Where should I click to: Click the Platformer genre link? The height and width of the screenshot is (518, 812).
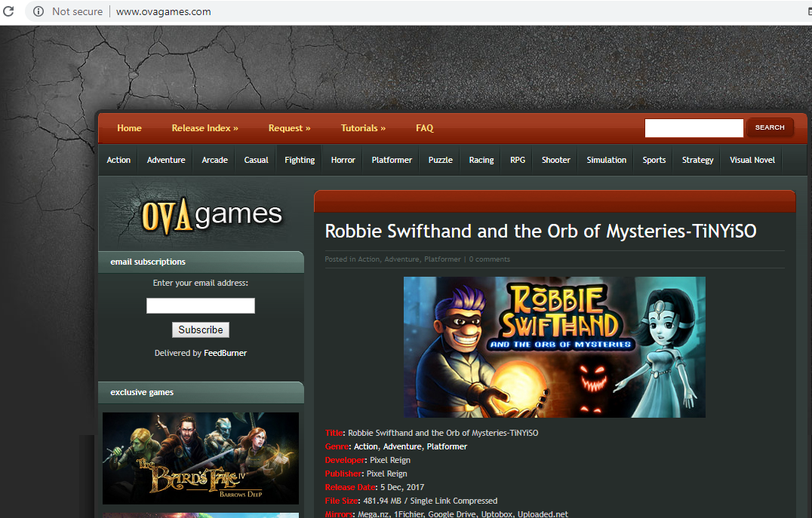[447, 446]
